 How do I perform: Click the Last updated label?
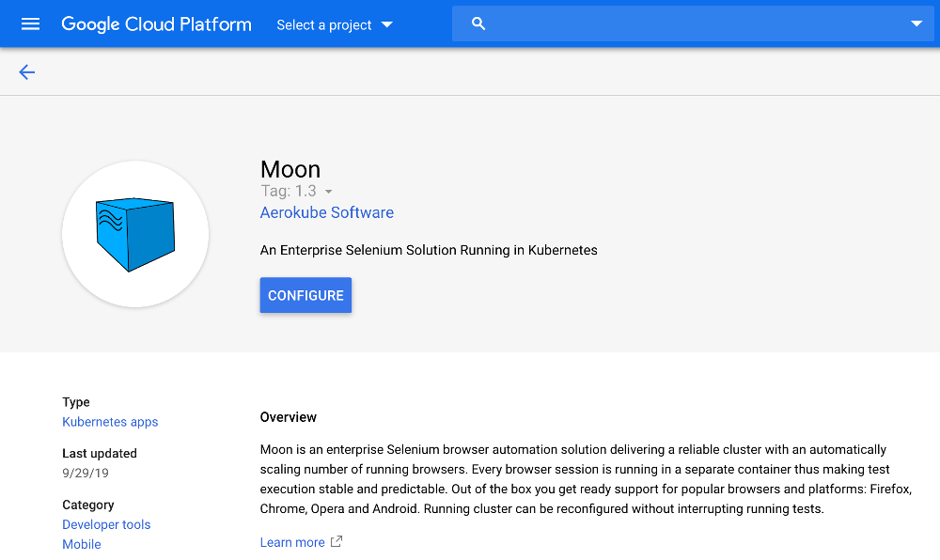(x=100, y=454)
